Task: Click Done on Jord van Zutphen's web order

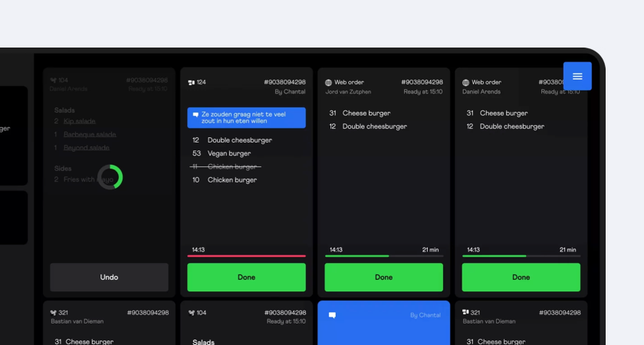Action: tap(383, 278)
